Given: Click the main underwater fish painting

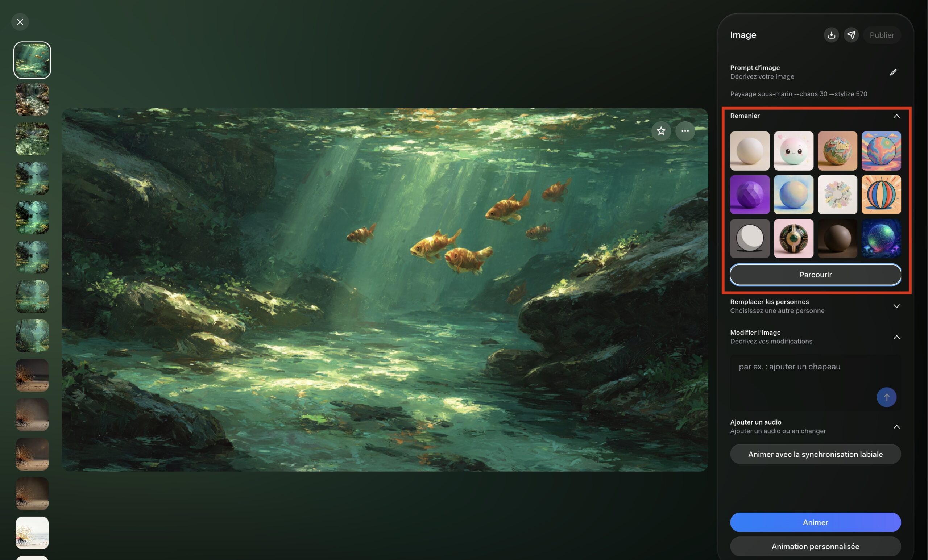Looking at the screenshot, I should (385, 290).
